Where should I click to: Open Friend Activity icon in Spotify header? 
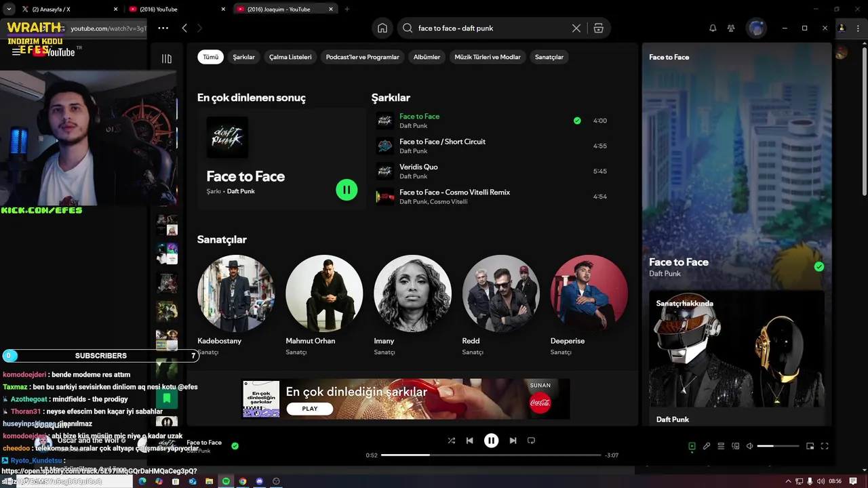pos(731,28)
